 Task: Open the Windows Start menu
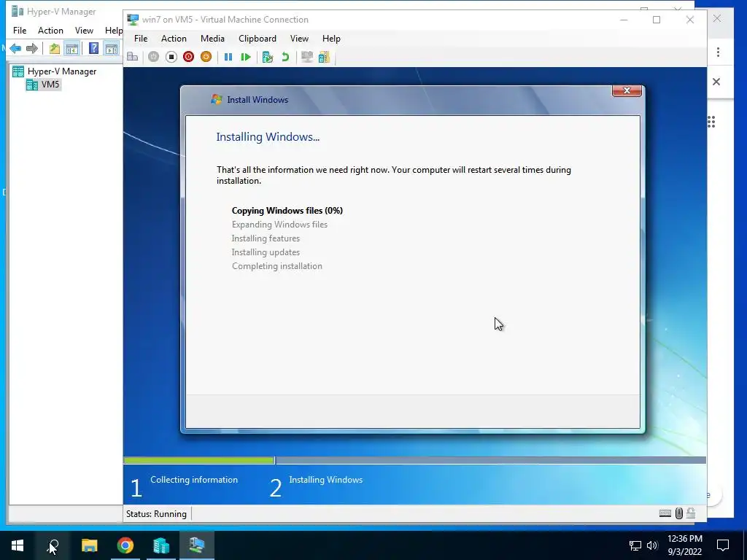coord(18,545)
